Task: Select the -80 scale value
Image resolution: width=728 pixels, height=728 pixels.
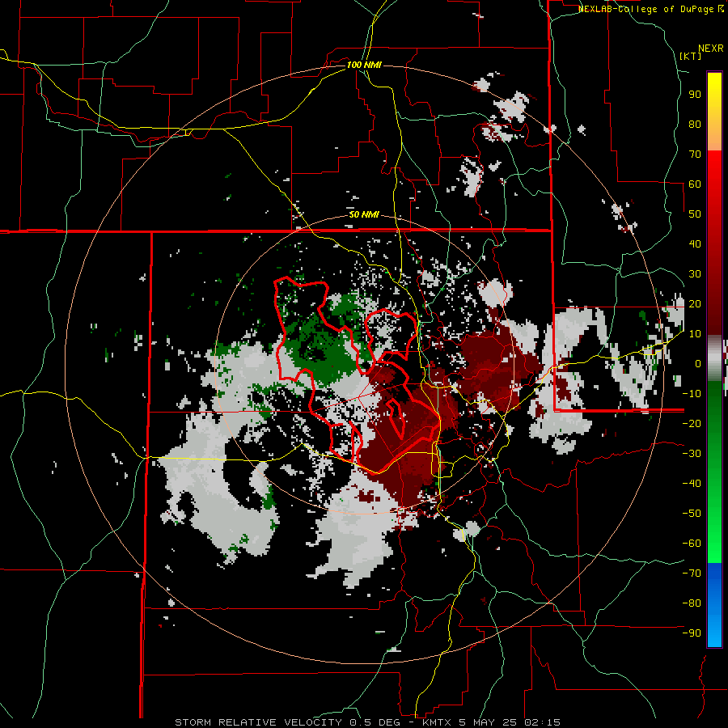Action: 692,603
